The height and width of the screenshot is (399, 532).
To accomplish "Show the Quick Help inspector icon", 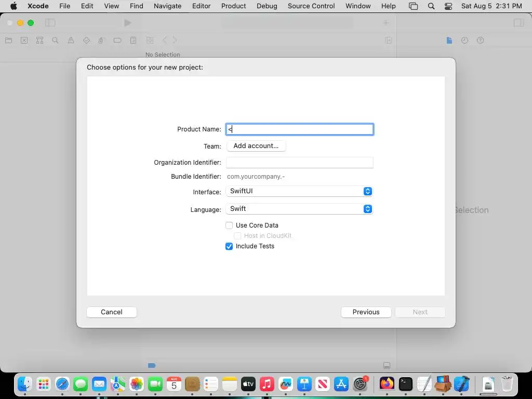I will [481, 41].
